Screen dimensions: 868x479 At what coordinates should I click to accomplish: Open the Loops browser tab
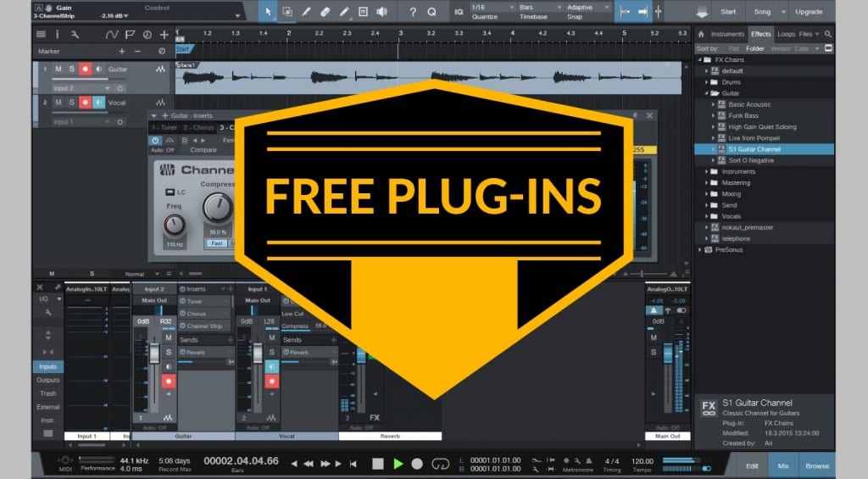(786, 34)
